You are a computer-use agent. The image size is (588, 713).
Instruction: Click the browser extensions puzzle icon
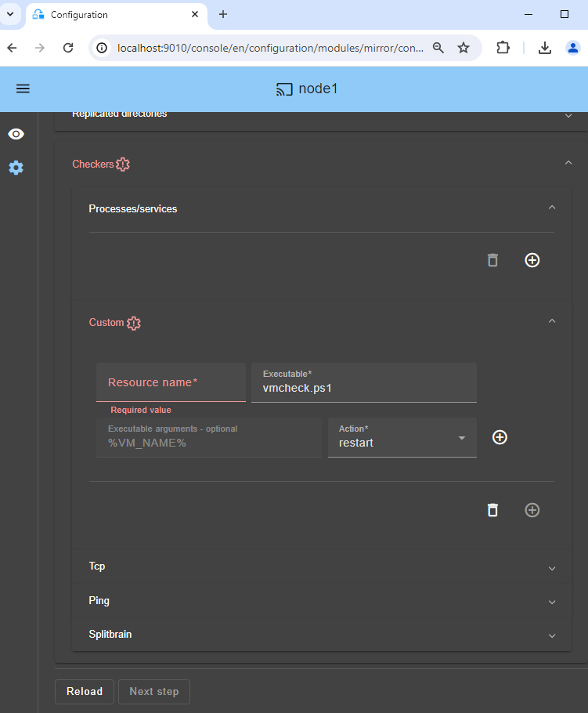(x=503, y=48)
